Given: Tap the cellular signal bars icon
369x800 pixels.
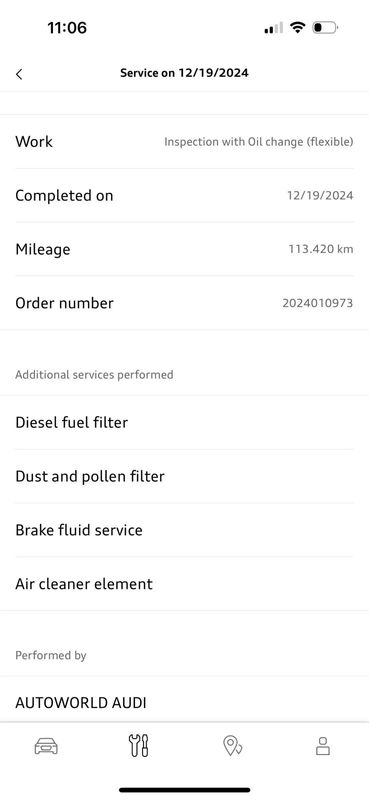Looking at the screenshot, I should 274,28.
